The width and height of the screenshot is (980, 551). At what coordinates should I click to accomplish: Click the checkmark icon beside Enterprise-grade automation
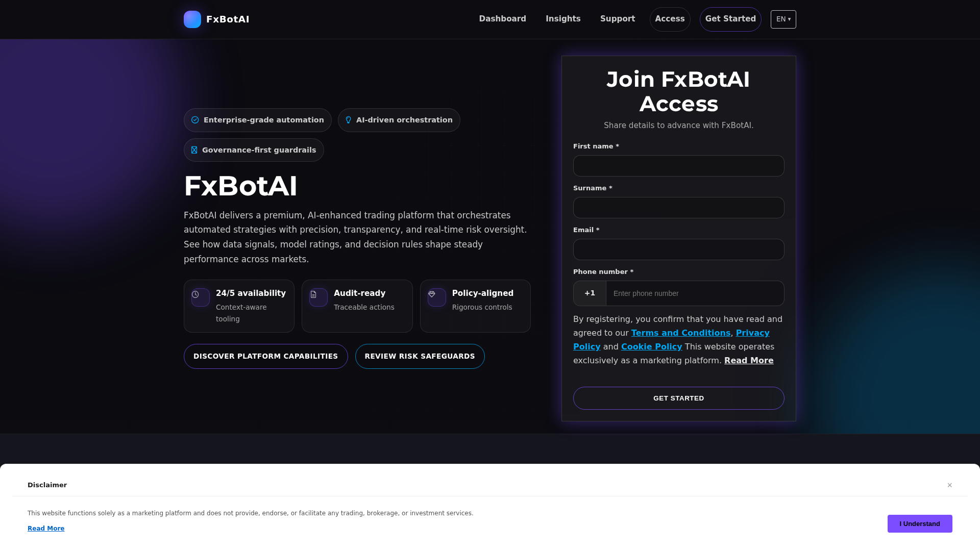click(195, 120)
